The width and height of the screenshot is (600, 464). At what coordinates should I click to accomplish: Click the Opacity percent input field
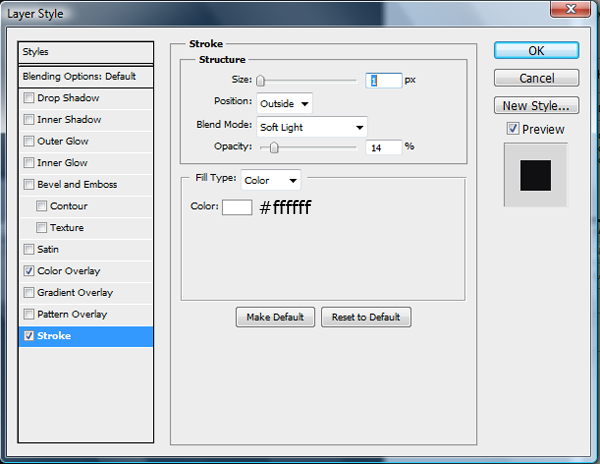[383, 147]
